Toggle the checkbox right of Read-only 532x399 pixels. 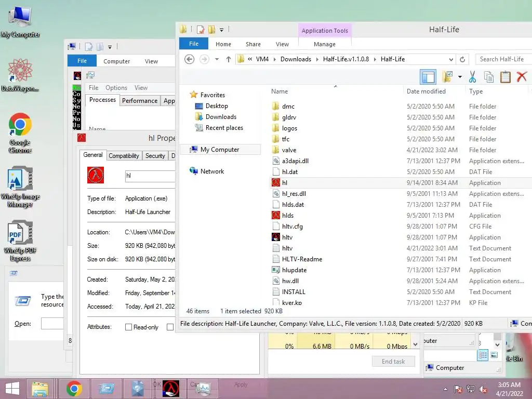tap(170, 327)
